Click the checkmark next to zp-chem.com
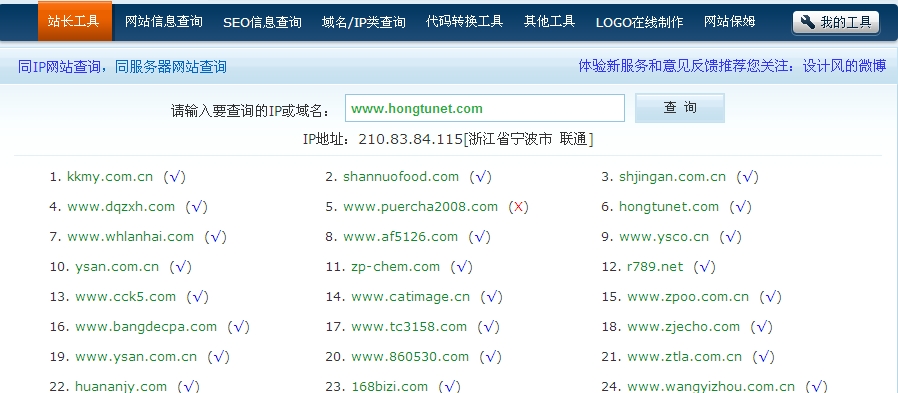The image size is (898, 393). 461,267
